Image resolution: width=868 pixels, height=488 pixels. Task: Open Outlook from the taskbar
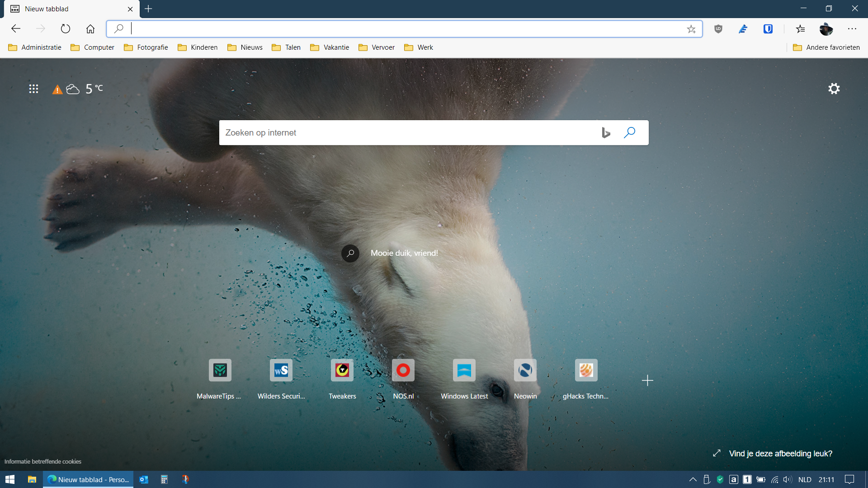tap(144, 479)
